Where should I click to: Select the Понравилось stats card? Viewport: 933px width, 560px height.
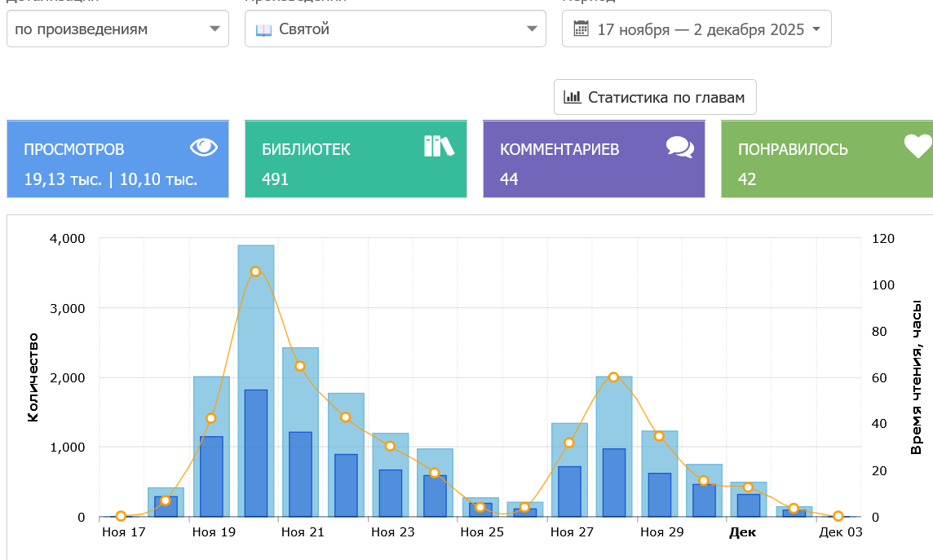[x=827, y=159]
